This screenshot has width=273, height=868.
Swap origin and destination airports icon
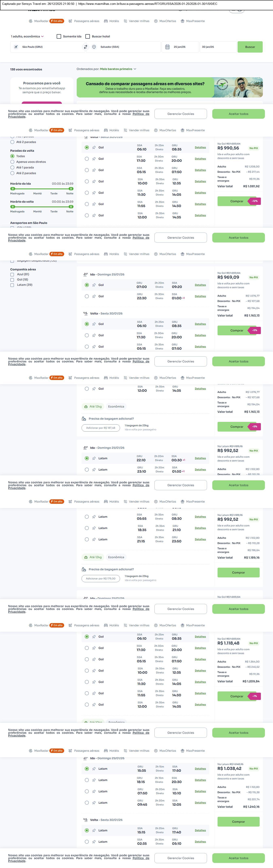click(86, 47)
